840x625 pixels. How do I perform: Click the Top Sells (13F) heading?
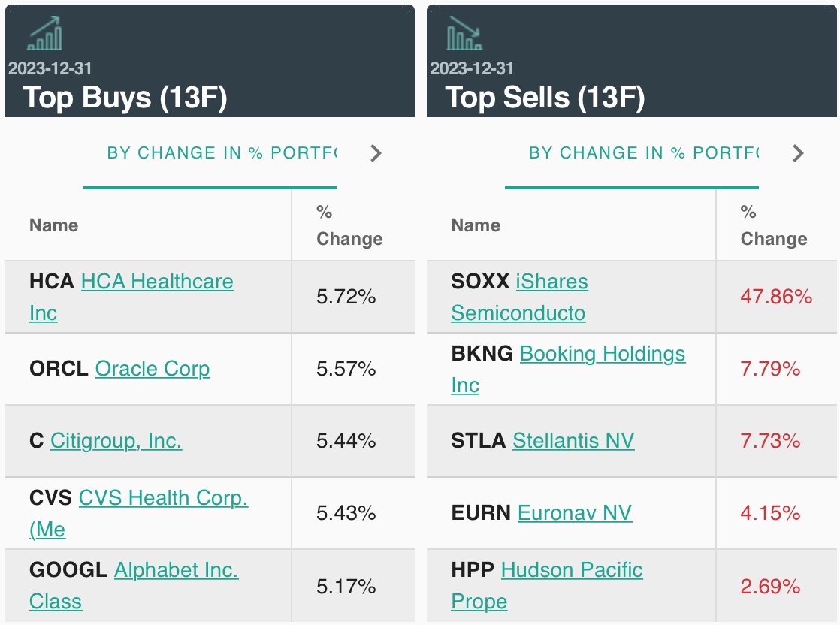pos(545,98)
